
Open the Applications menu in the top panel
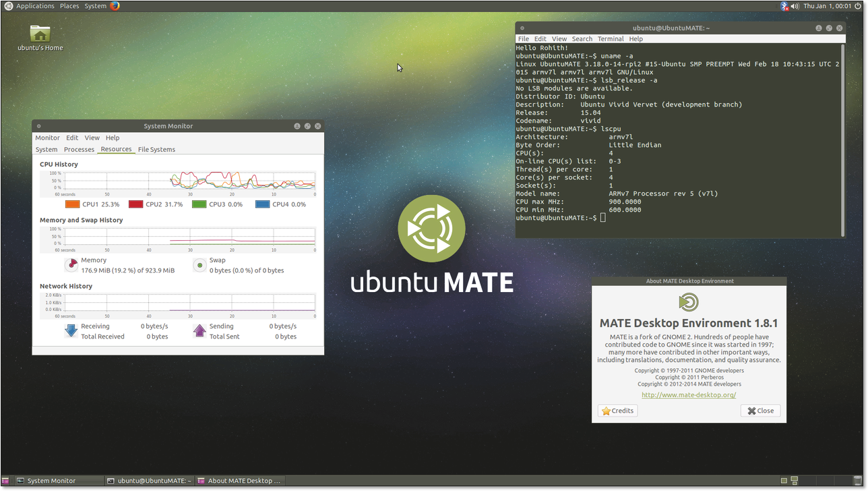(x=35, y=5)
